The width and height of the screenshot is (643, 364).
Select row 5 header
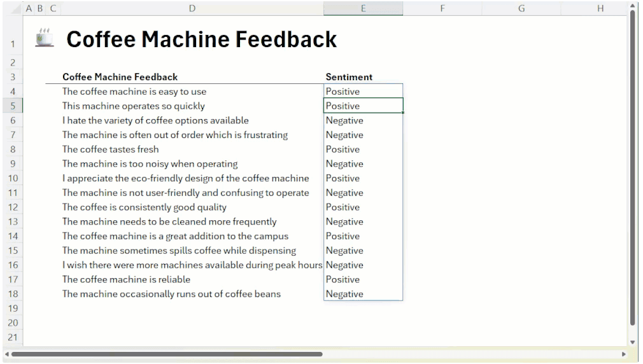click(x=13, y=106)
